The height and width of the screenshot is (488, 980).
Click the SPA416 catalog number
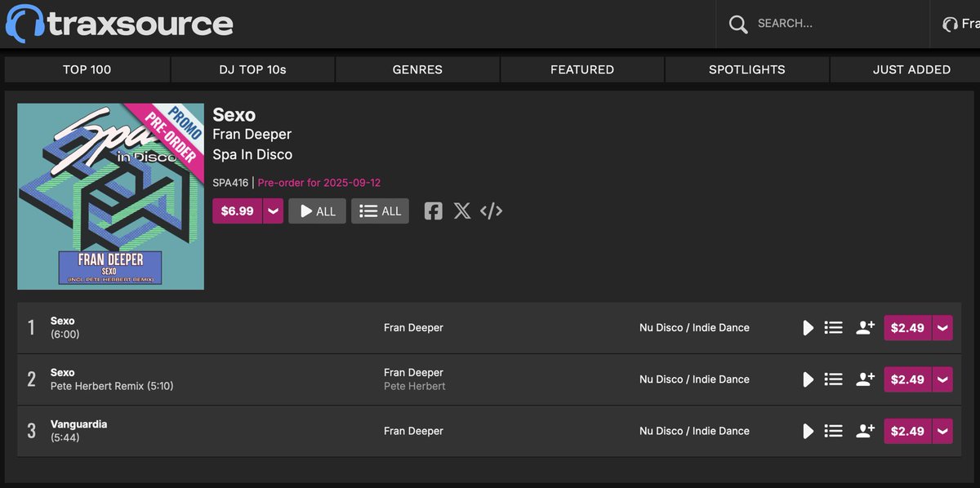(230, 183)
